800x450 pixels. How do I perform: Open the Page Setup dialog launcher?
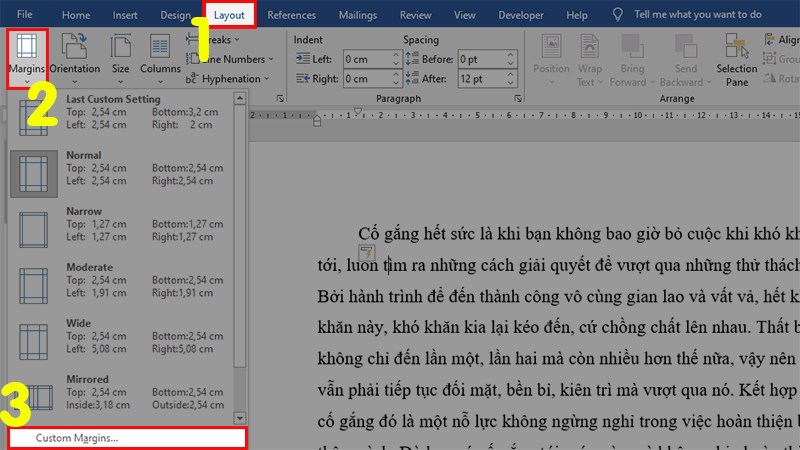coord(280,98)
